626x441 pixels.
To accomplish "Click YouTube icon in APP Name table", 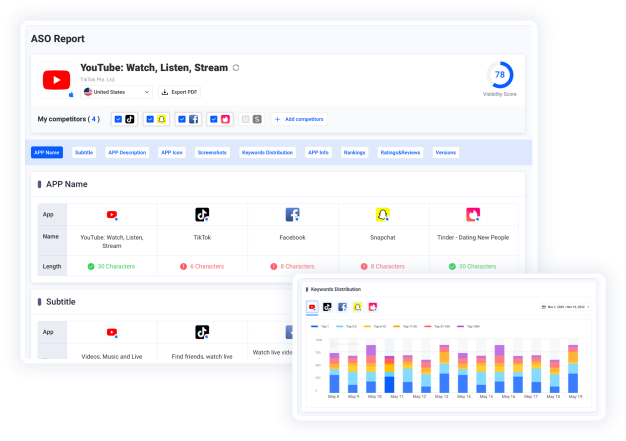I will pos(112,215).
